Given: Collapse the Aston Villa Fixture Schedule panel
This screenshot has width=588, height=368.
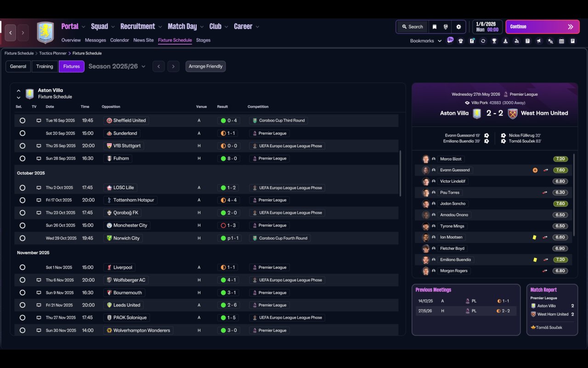Looking at the screenshot, I should coord(18,91).
